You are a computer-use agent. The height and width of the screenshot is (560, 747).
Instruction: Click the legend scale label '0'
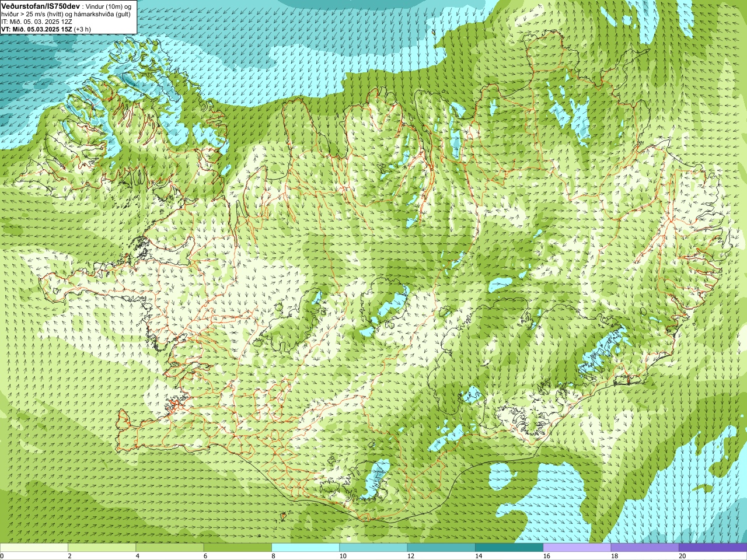pos(2,556)
